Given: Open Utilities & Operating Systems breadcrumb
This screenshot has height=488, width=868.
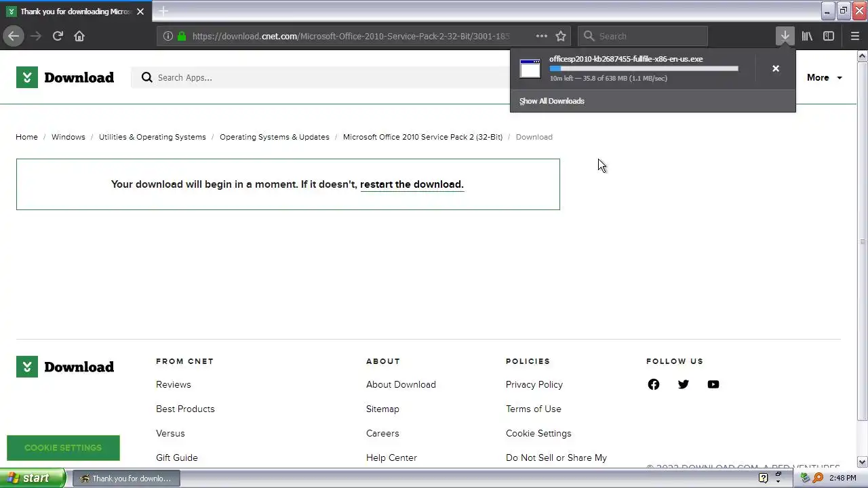Looking at the screenshot, I should [153, 137].
